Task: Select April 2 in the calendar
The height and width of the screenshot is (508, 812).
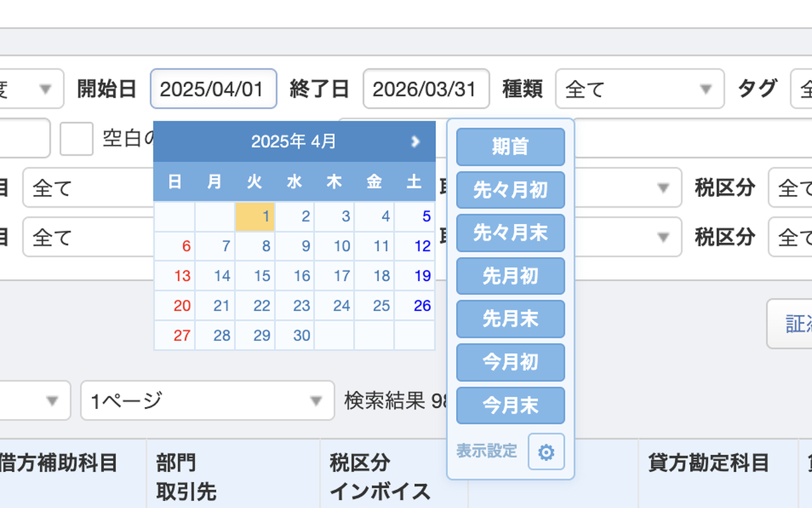Action: (x=295, y=217)
